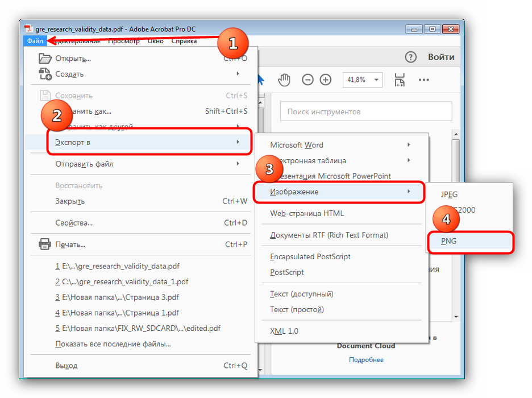This screenshot has height=398, width=532.
Task: Click the help question mark icon
Action: pos(410,57)
